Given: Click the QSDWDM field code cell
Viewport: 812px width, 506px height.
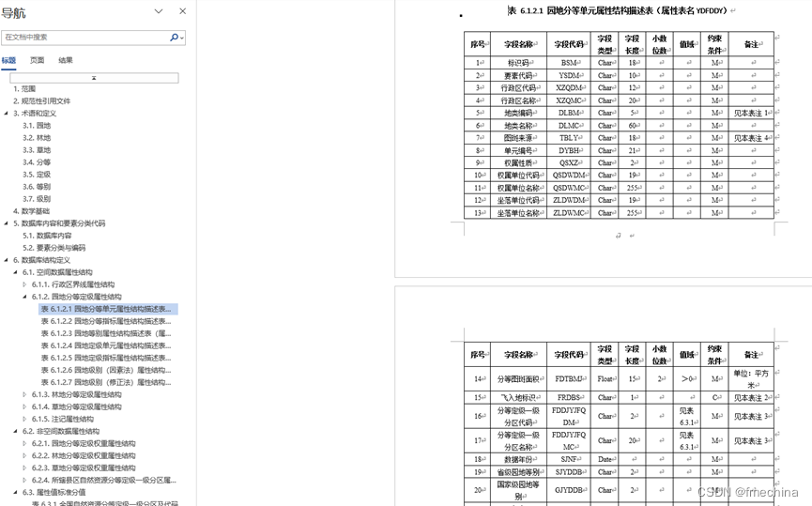Looking at the screenshot, I should (x=569, y=175).
